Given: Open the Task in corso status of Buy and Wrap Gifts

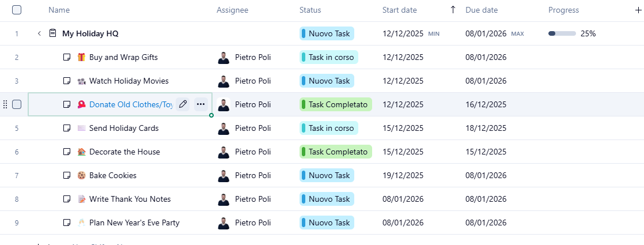Looking at the screenshot, I should pyautogui.click(x=329, y=57).
